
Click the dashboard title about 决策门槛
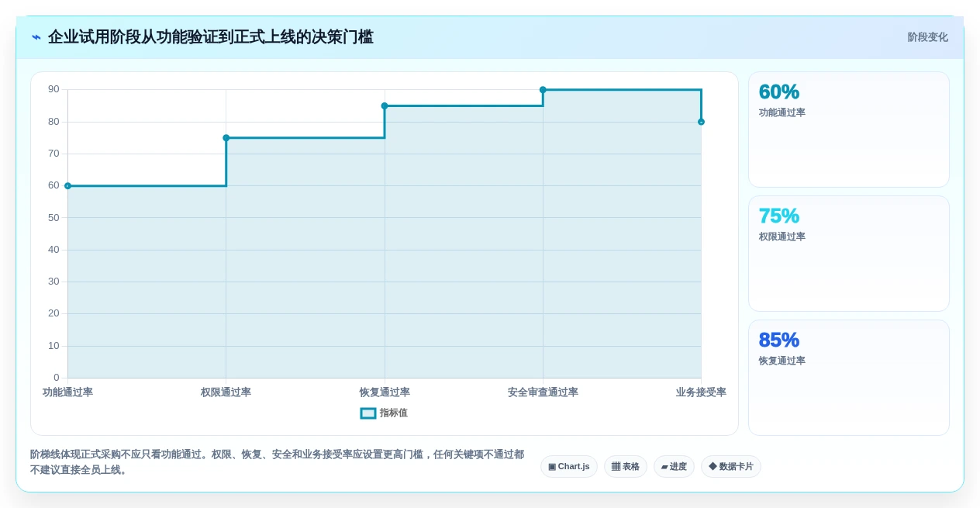click(x=210, y=37)
